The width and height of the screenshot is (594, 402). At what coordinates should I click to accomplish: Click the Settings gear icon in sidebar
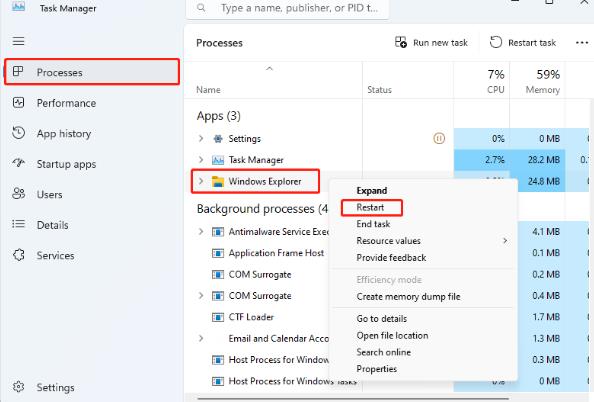click(x=18, y=387)
